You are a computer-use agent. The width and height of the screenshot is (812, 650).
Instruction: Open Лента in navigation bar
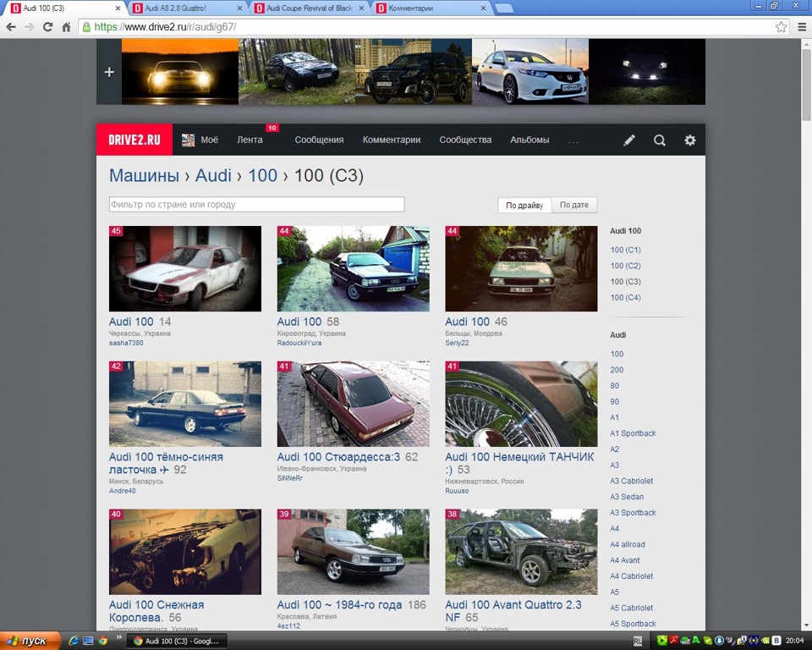250,140
